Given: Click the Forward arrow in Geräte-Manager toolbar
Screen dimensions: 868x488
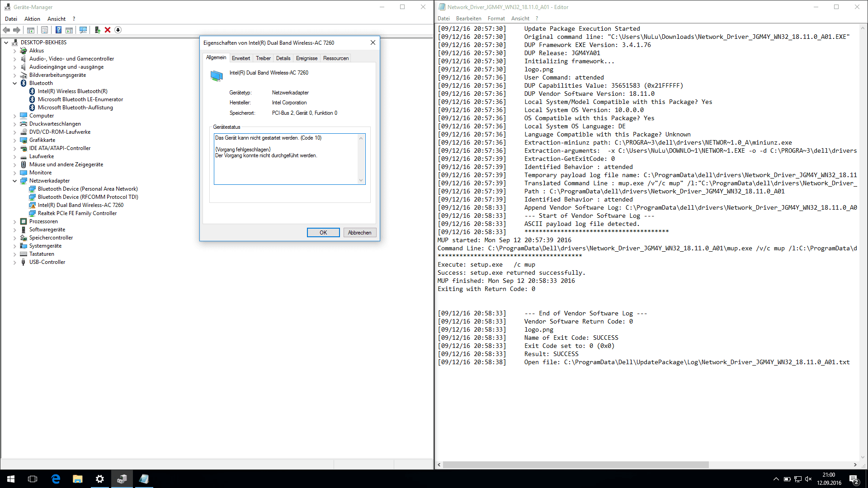Looking at the screenshot, I should pyautogui.click(x=17, y=30).
